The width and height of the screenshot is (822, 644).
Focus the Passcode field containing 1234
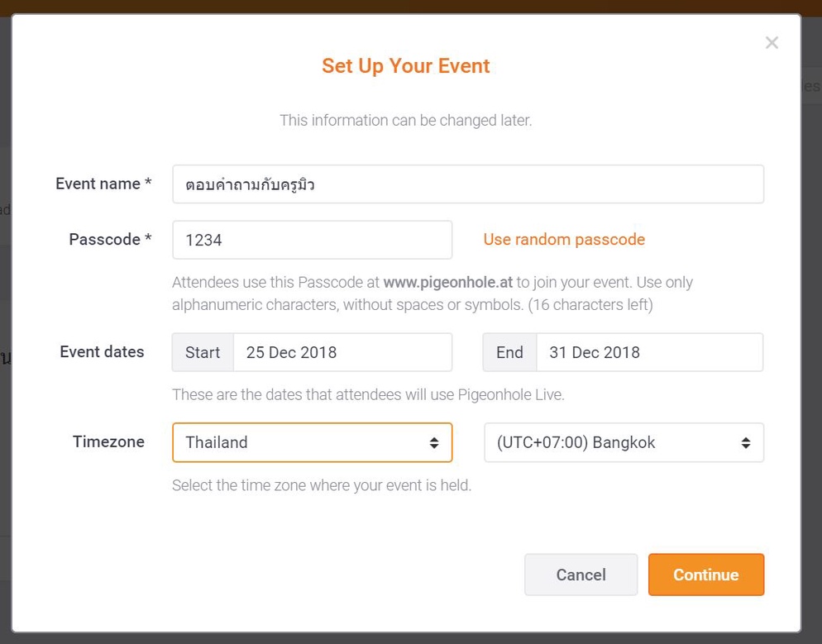[312, 240]
